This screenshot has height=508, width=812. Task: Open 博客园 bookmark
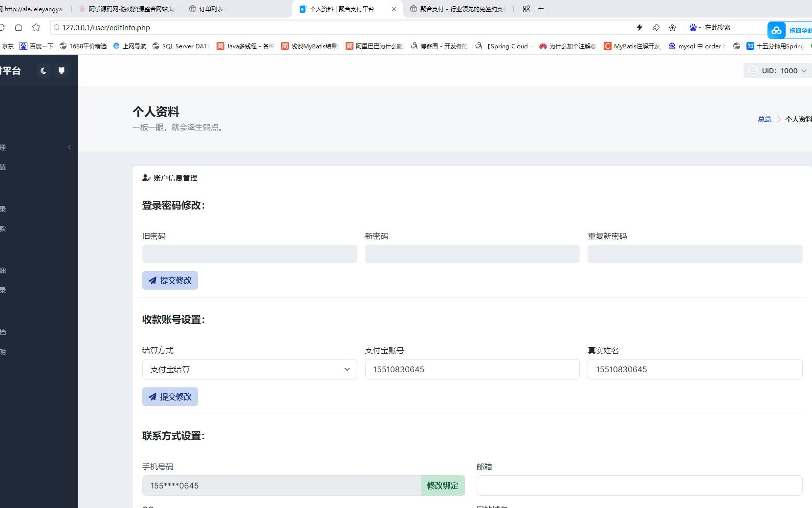pos(439,46)
